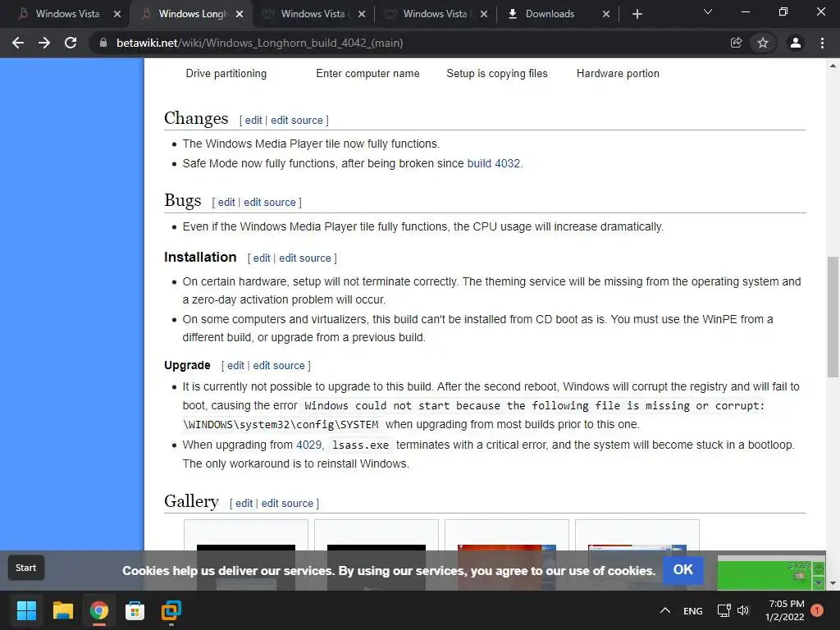
Task: Open the Windows Start menu
Action: point(26,610)
